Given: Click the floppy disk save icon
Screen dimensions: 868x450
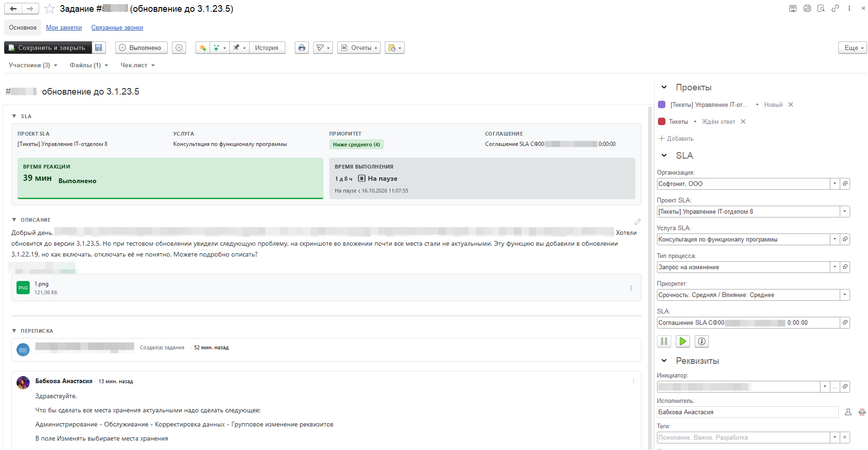Looking at the screenshot, I should [98, 48].
